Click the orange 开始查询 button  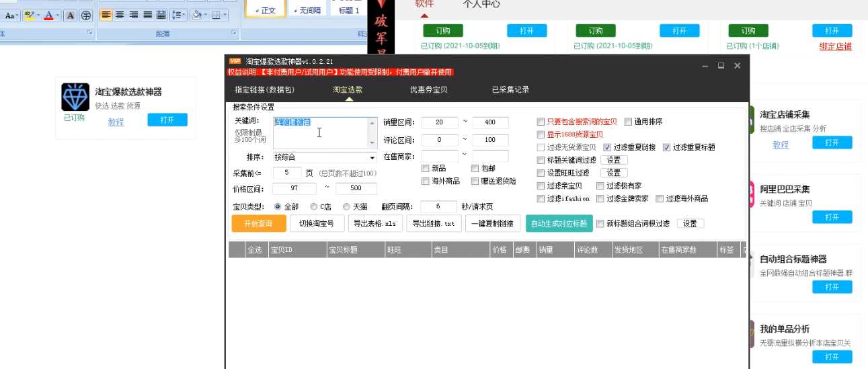(259, 224)
